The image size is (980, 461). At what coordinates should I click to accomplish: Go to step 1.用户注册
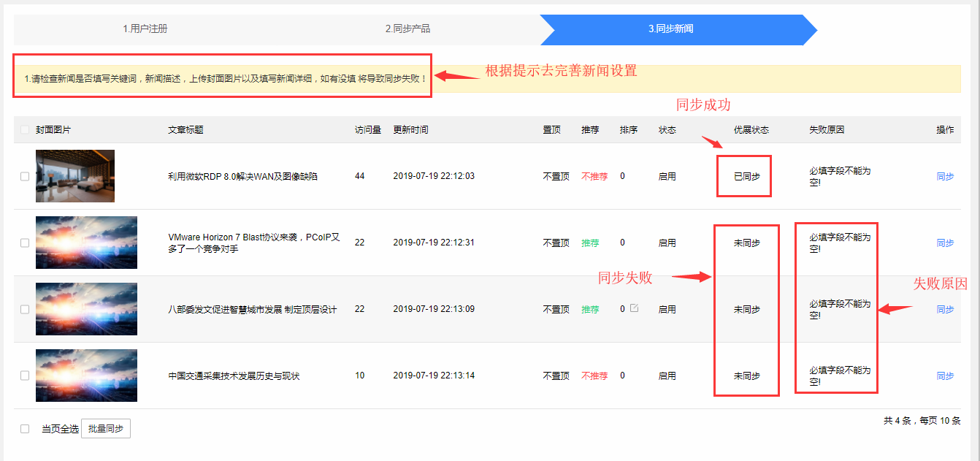coord(145,29)
